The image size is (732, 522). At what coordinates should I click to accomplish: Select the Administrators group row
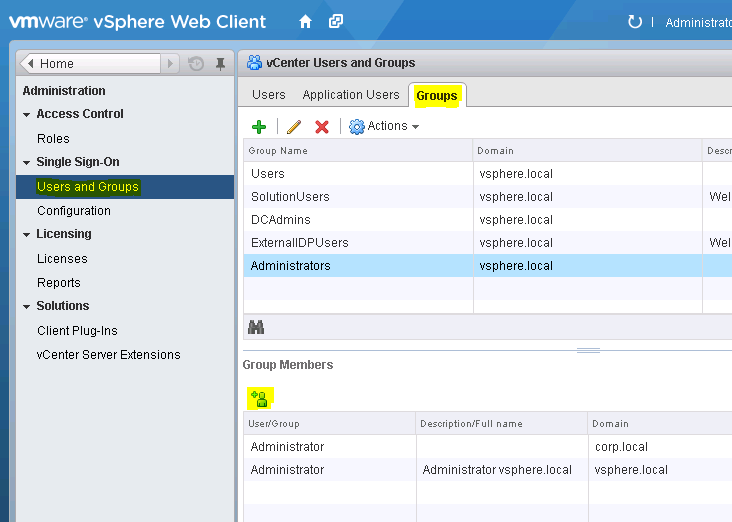click(488, 266)
